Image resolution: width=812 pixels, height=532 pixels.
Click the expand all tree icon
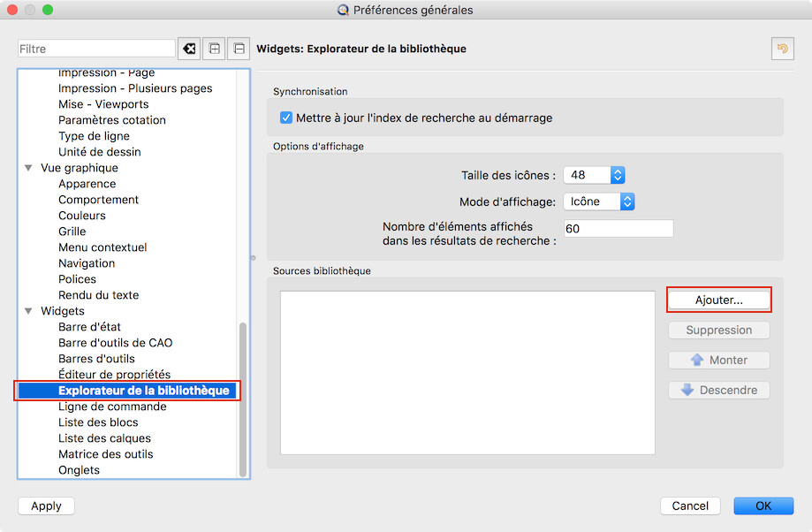pos(214,49)
